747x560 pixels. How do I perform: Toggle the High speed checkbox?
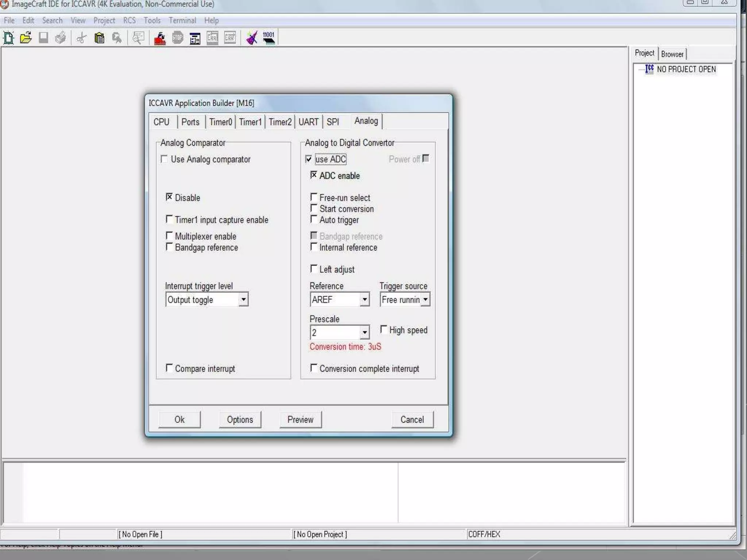383,330
